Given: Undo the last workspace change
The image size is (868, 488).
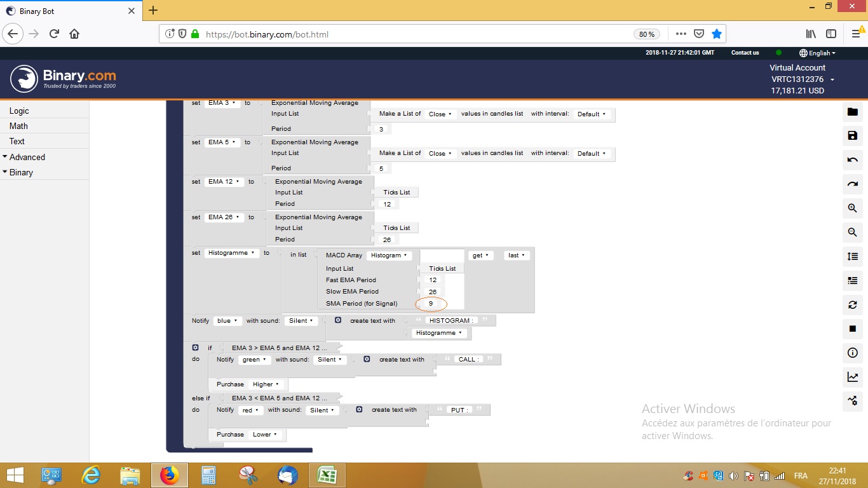Looking at the screenshot, I should pyautogui.click(x=852, y=159).
